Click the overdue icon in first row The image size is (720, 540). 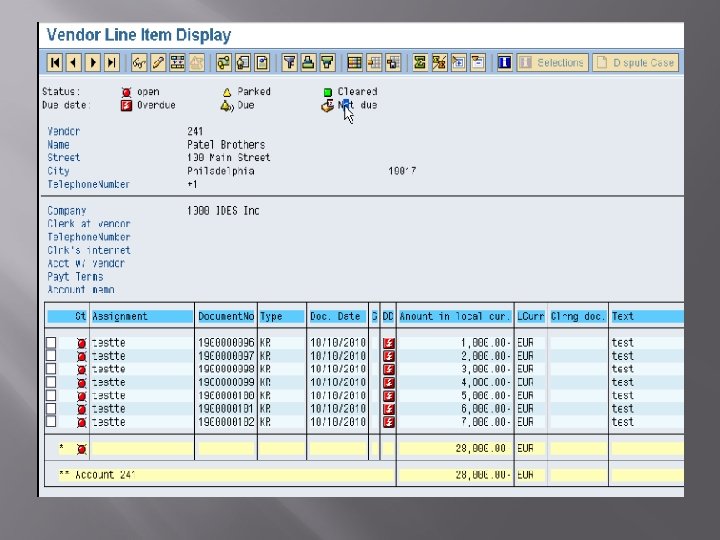[388, 343]
